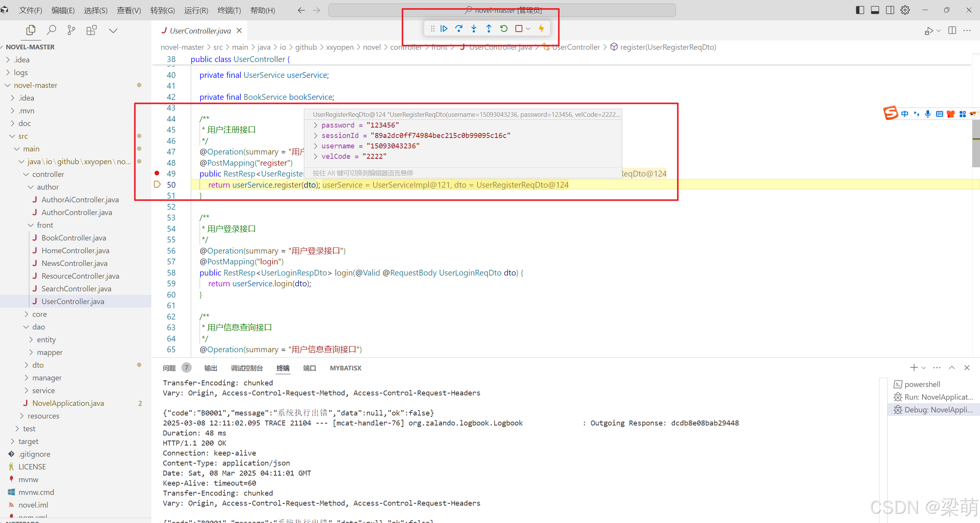Click the Hot Code Replace lightning icon
Screen dimensions: 980x523
(541, 29)
